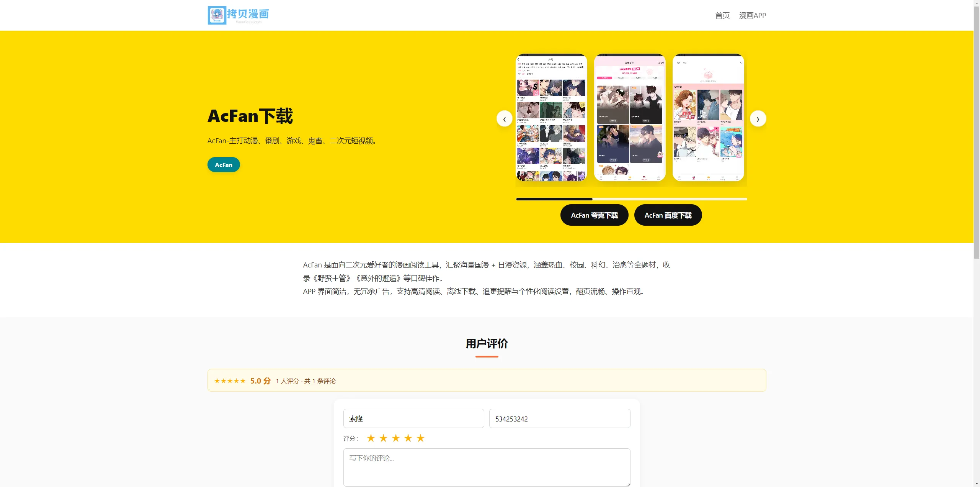The image size is (980, 487).
Task: Click the carousel progress bar
Action: pos(632,199)
